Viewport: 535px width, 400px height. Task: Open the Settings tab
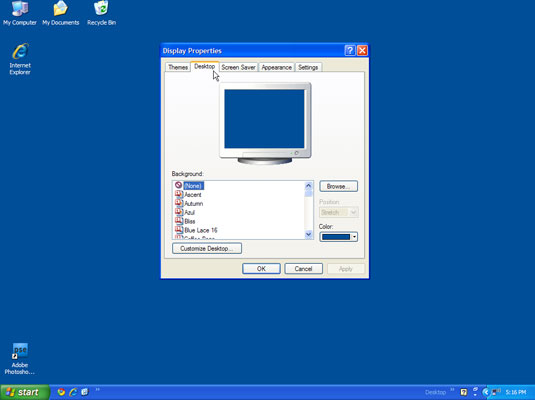pyautogui.click(x=308, y=67)
